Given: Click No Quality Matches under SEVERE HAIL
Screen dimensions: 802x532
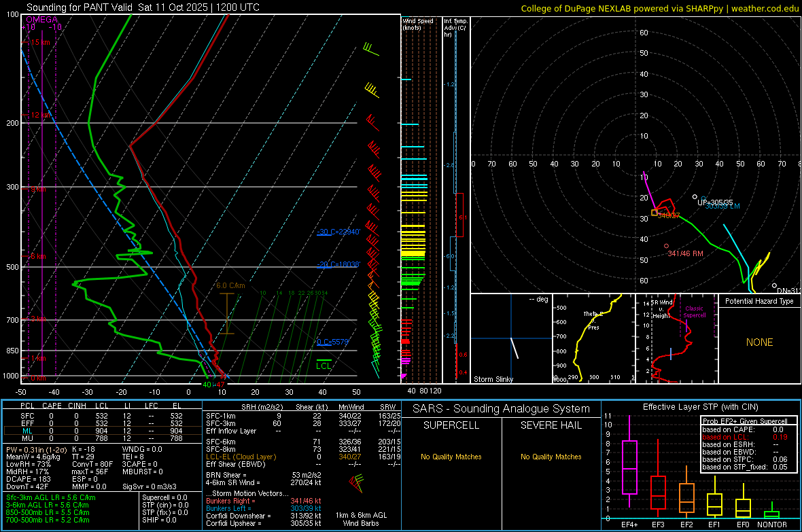Looking at the screenshot, I should (x=551, y=457).
